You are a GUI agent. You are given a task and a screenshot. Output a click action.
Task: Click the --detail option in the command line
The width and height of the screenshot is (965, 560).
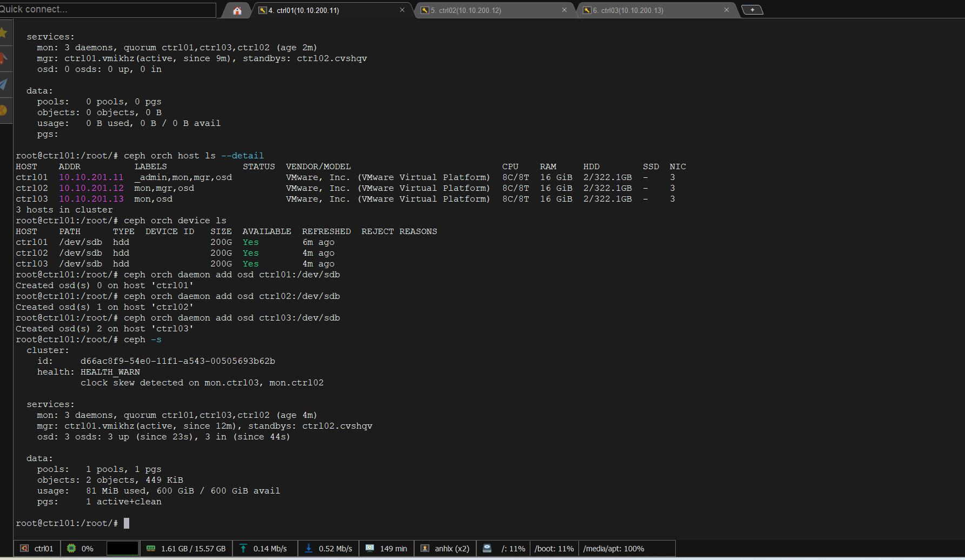[243, 156]
